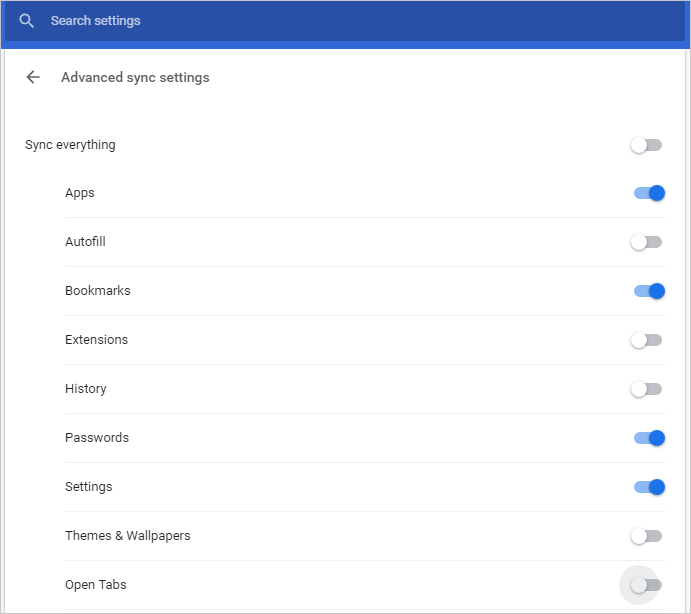Screen dimensions: 691x614
Task: Turn off the Apps sync toggle
Action: point(649,193)
